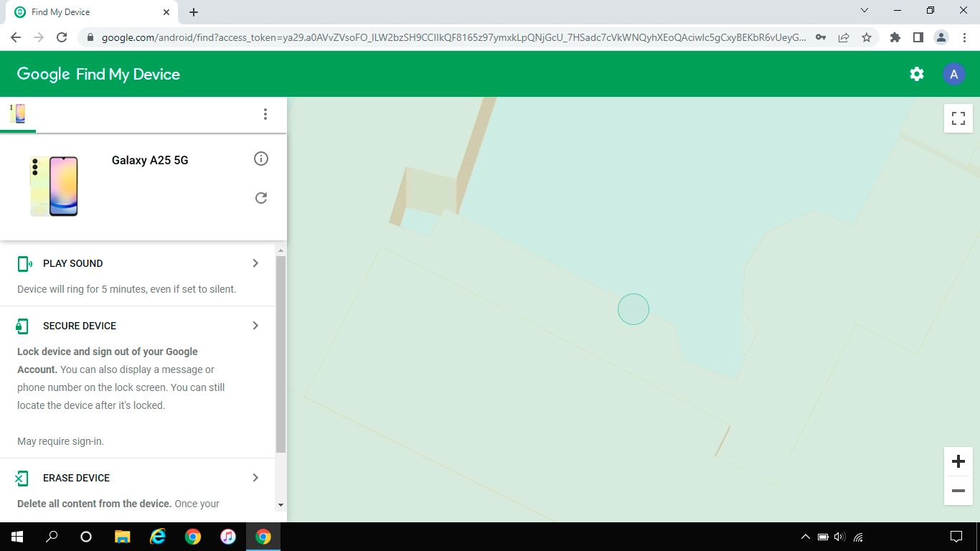The height and width of the screenshot is (551, 980).
Task: Click the device info icon beside Galaxy A25 5G
Action: [261, 159]
